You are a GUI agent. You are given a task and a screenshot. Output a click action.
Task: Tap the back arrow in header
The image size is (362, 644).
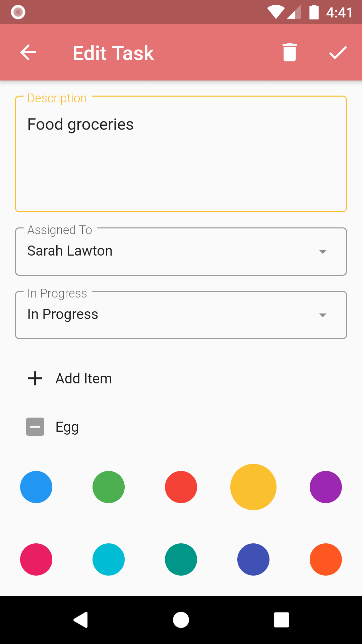pyautogui.click(x=28, y=53)
